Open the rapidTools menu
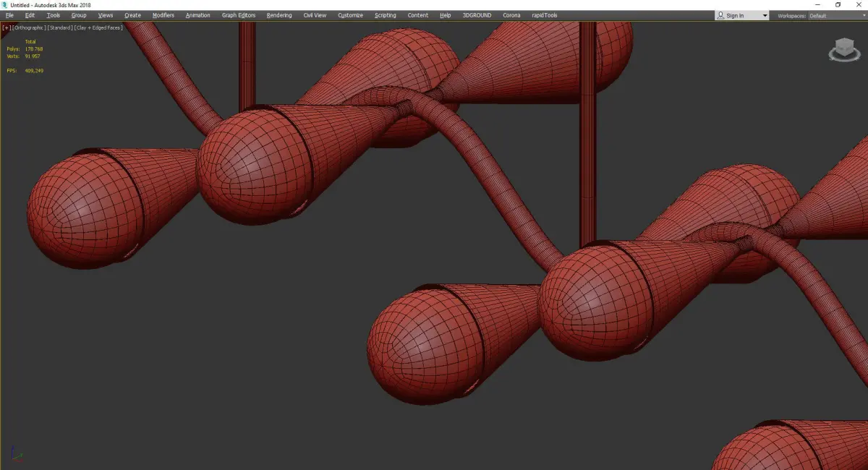 click(543, 15)
